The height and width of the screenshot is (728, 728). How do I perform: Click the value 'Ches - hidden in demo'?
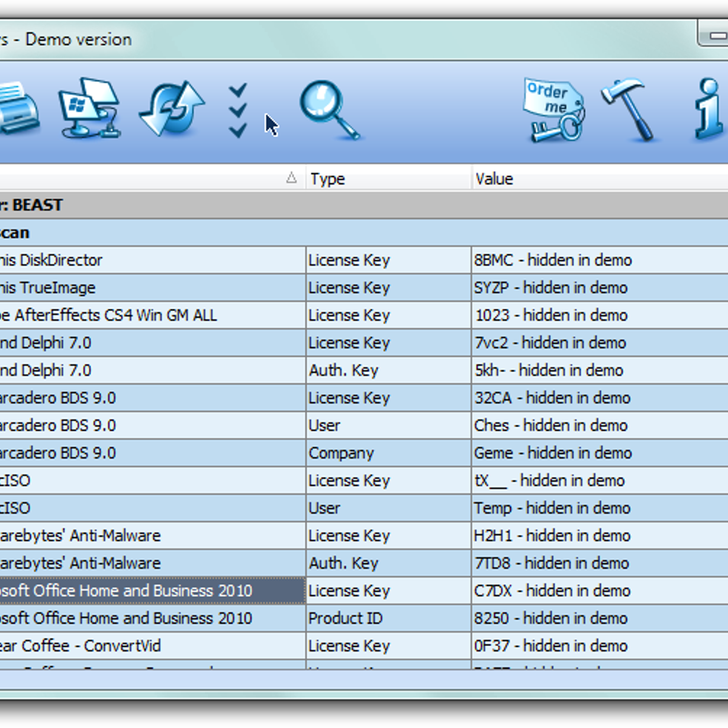point(551,425)
